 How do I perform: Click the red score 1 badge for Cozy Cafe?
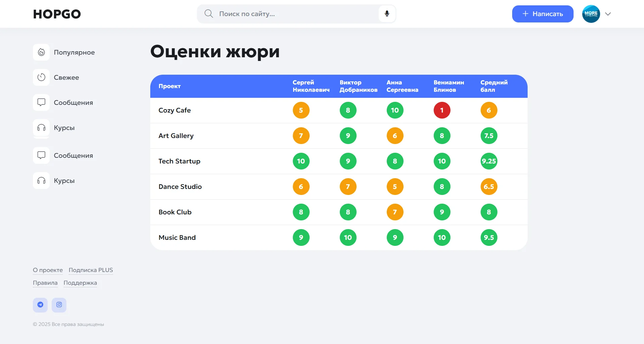click(442, 110)
